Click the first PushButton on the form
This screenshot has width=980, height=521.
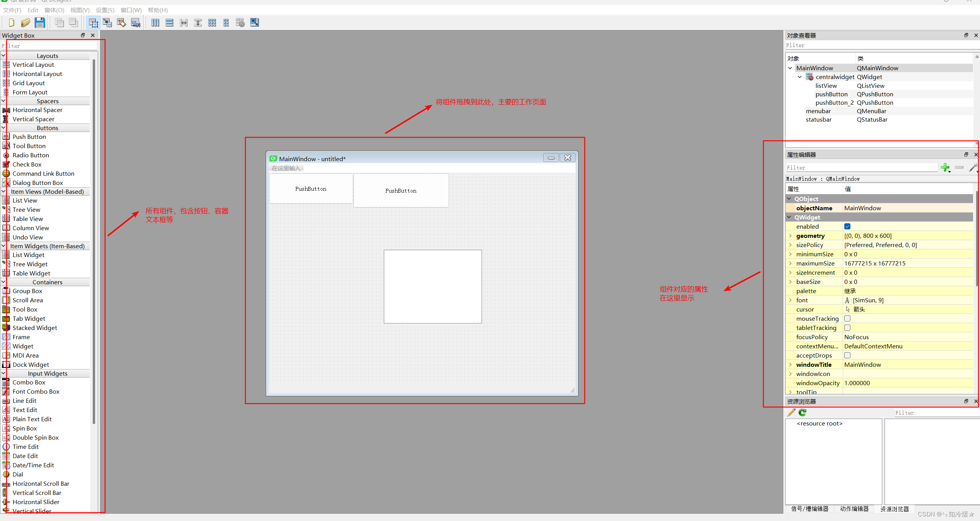311,189
